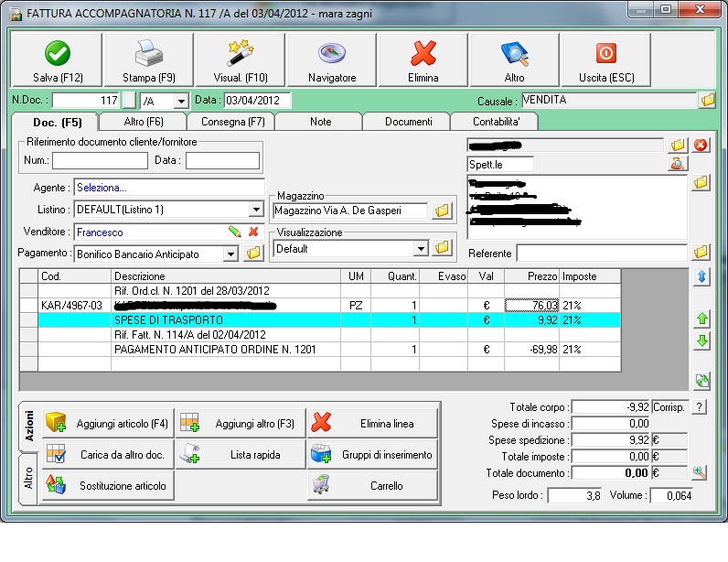The width and height of the screenshot is (728, 562).
Task: Exit with Uscita (ESC) button
Action: coord(605,60)
